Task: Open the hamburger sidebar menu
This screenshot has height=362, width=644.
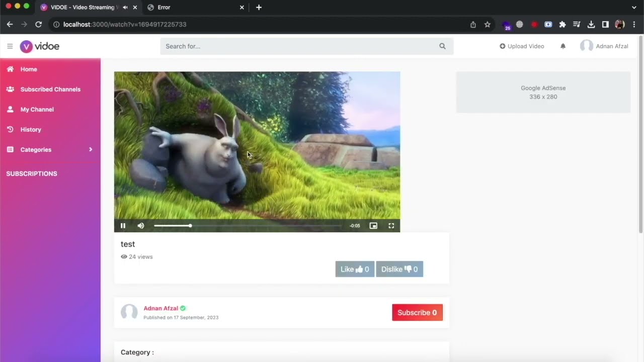Action: pyautogui.click(x=10, y=46)
